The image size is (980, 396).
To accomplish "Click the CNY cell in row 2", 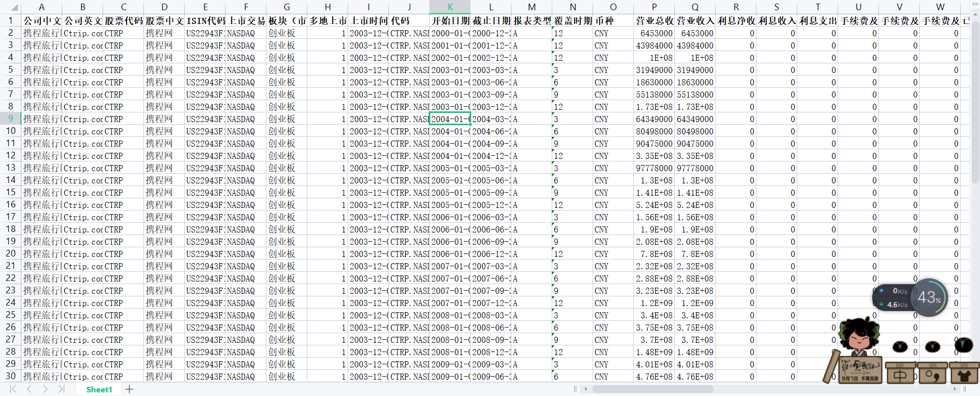I will (x=614, y=33).
